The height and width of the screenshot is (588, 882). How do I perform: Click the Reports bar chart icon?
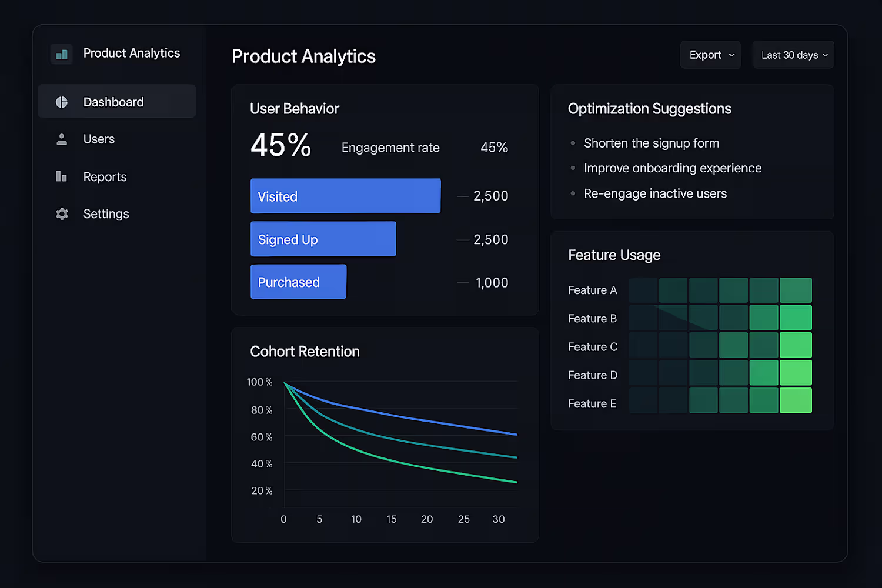pos(61,176)
